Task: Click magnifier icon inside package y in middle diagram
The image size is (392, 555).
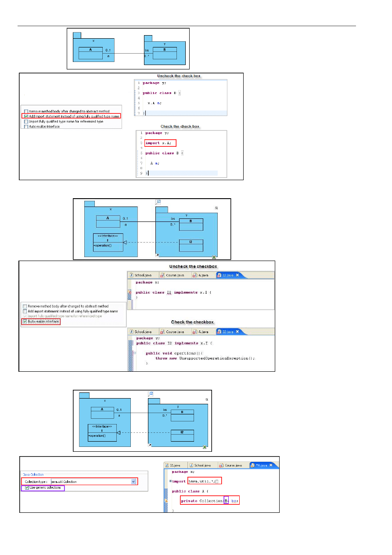Action: pyautogui.click(x=216, y=208)
